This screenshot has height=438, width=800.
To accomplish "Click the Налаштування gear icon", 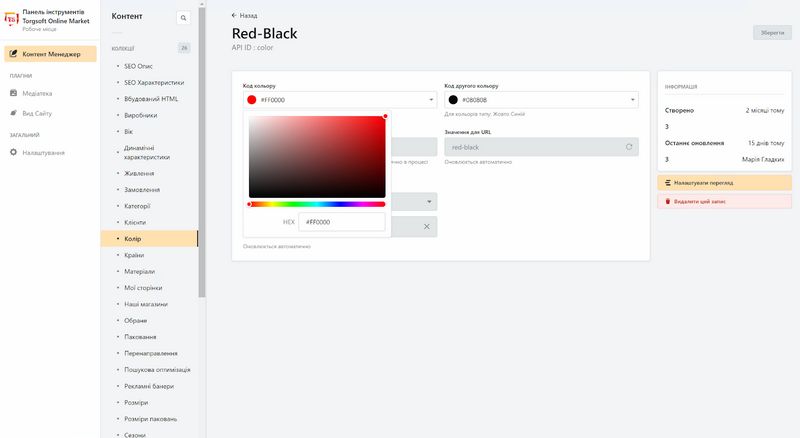I will tap(14, 152).
